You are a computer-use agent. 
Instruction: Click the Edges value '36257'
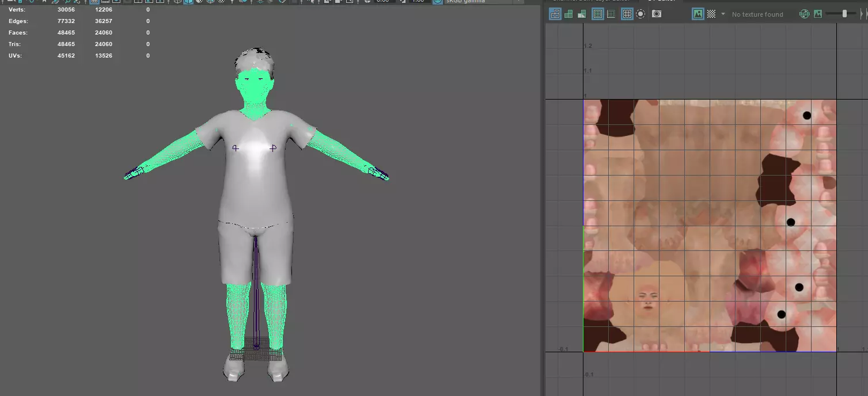[104, 21]
